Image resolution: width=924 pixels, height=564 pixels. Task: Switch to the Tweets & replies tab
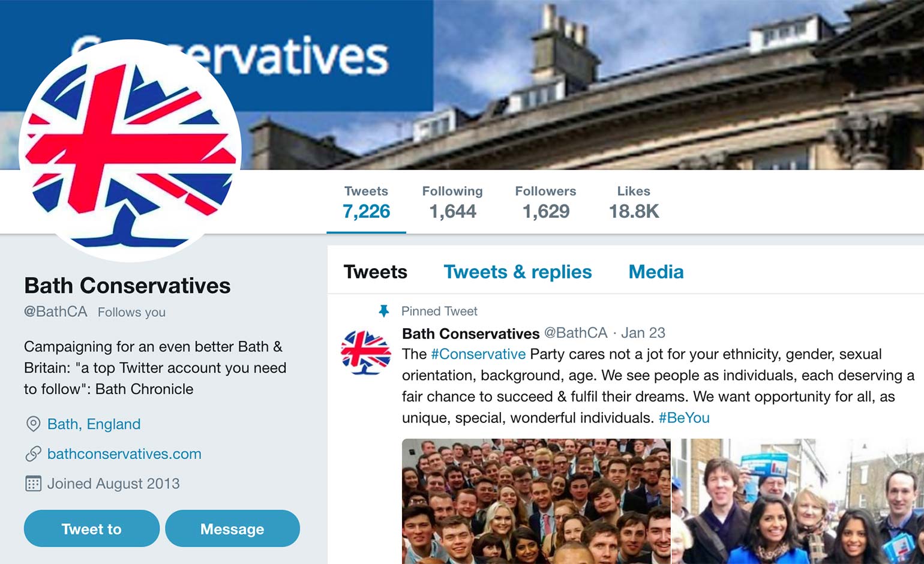pyautogui.click(x=517, y=272)
